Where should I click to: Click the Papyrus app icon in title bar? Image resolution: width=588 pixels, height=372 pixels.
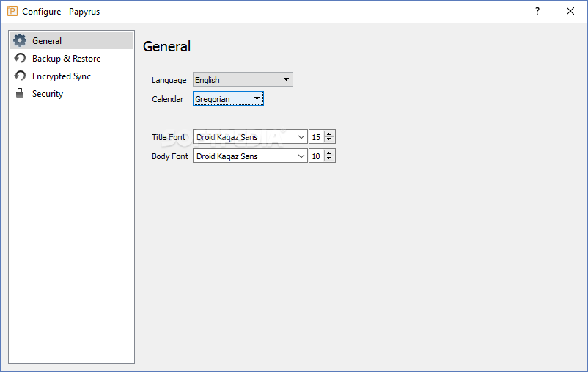click(x=12, y=11)
